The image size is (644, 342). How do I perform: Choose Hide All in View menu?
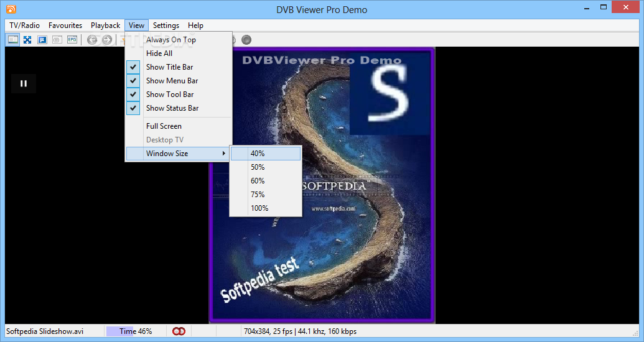click(x=179, y=53)
